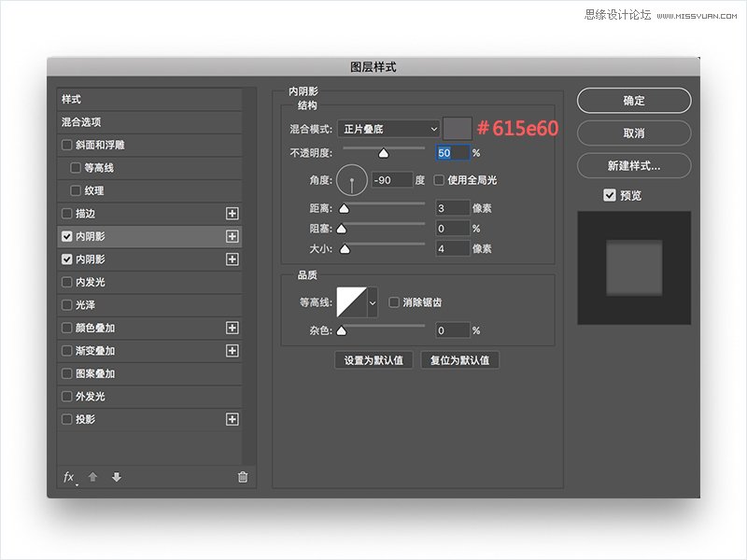This screenshot has height=560, width=747.
Task: Add another 颜色叠加 effect with plus icon
Action: point(232,328)
